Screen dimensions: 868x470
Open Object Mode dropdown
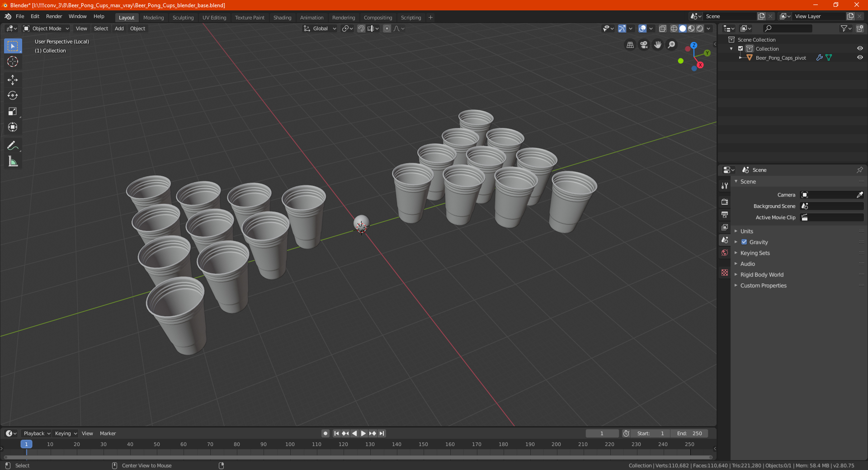click(46, 28)
